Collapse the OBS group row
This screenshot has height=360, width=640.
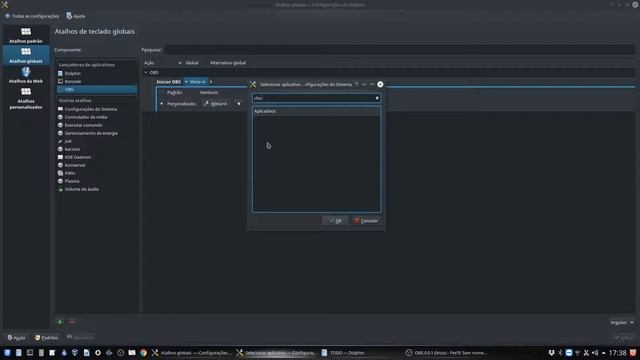[146, 73]
